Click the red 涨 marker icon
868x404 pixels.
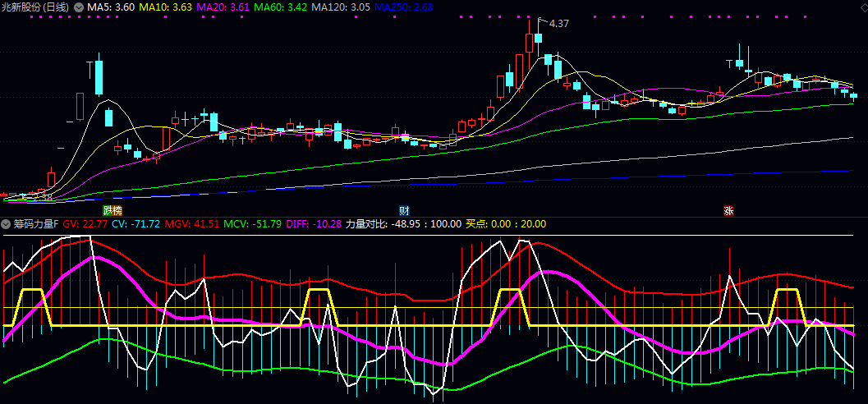point(728,211)
